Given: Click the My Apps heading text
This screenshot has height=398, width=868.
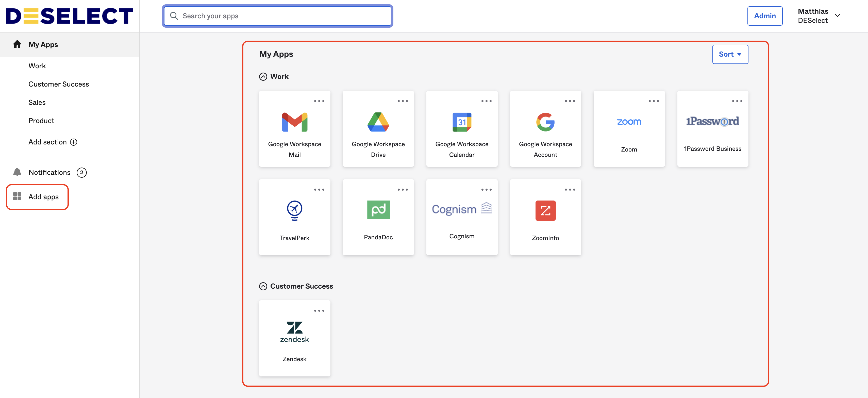Looking at the screenshot, I should pyautogui.click(x=276, y=54).
